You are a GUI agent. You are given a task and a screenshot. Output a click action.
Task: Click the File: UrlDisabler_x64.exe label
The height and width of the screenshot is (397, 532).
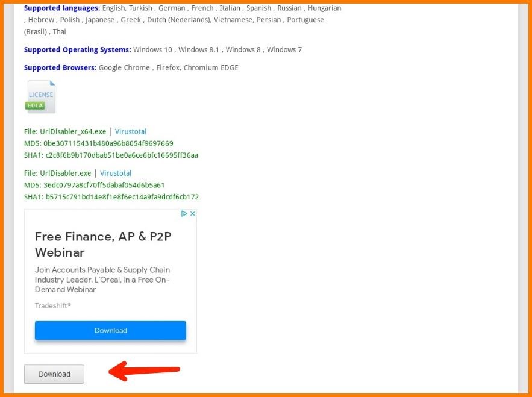coord(65,132)
